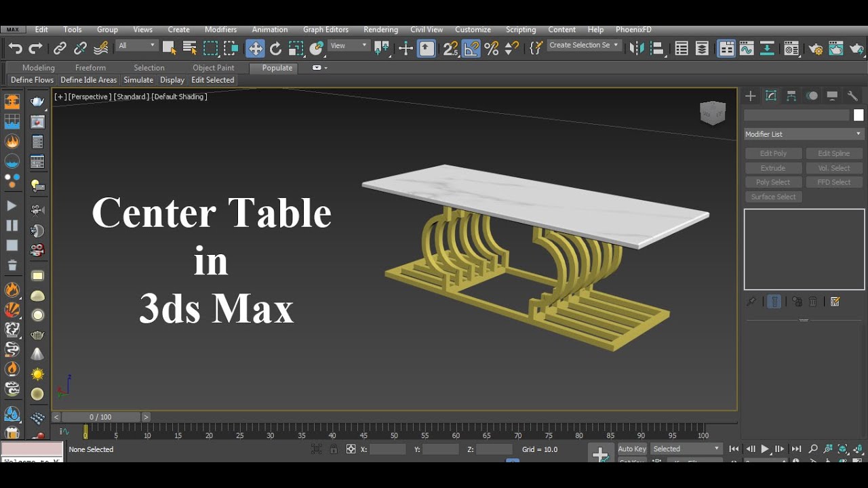Switch to the Freeform ribbon tab

click(90, 68)
